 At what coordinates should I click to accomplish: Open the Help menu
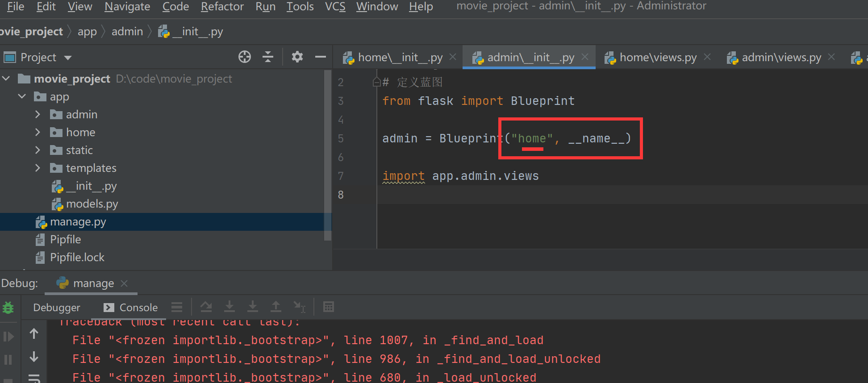point(421,6)
